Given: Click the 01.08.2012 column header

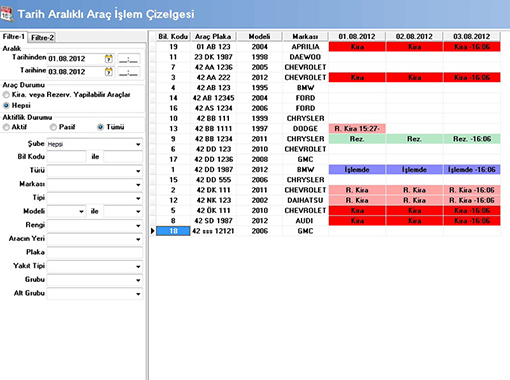Looking at the screenshot, I should coord(357,36).
